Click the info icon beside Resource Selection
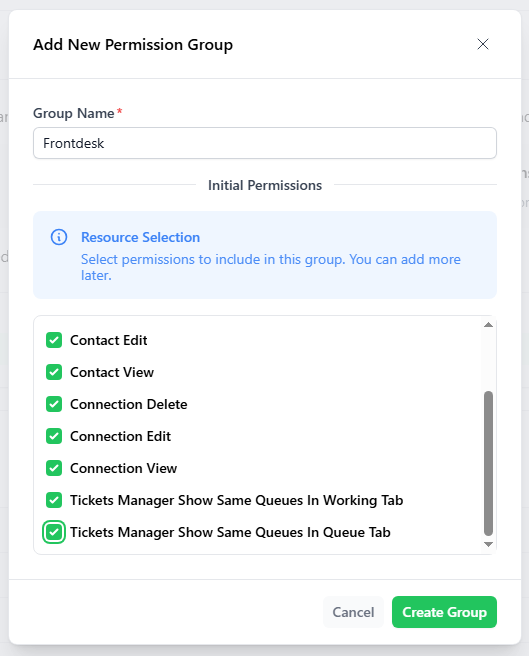Viewport: 529px width, 656px height. tap(59, 237)
